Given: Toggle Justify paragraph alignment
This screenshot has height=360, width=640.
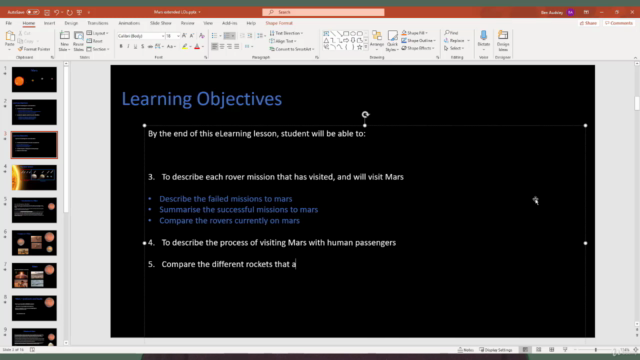Looking at the screenshot, I should [237, 47].
